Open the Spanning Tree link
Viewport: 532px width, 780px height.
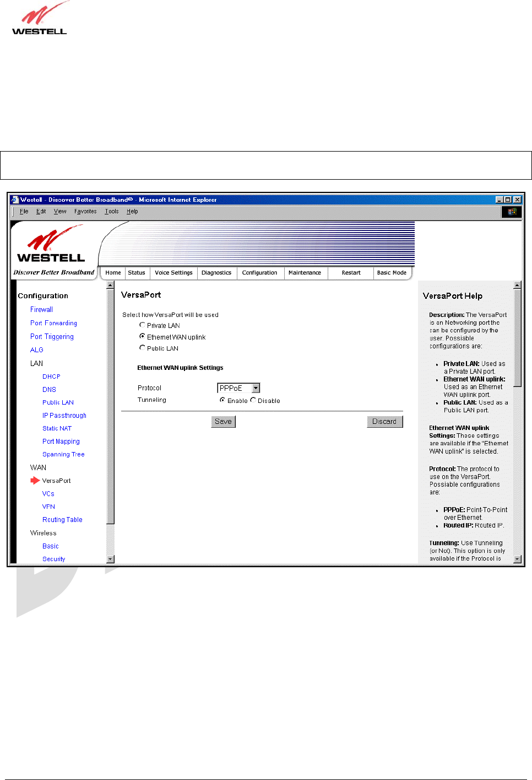coord(63,454)
